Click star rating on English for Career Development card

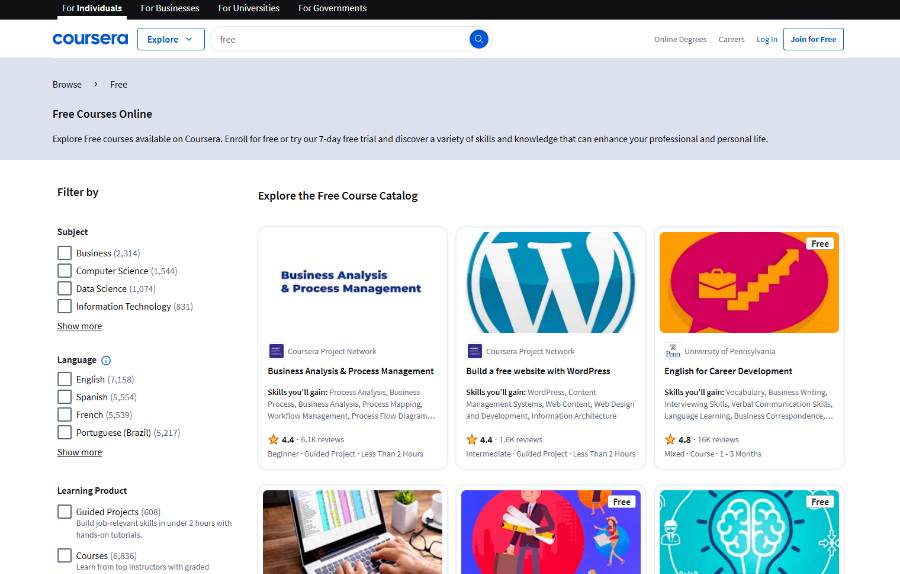[x=677, y=440]
